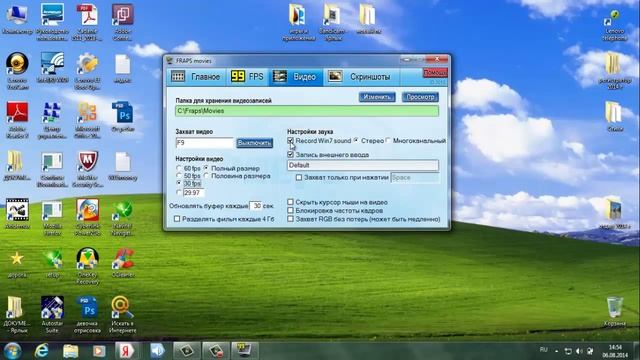
Task: Launch Internet Explorer from taskbar
Action: 41,351
